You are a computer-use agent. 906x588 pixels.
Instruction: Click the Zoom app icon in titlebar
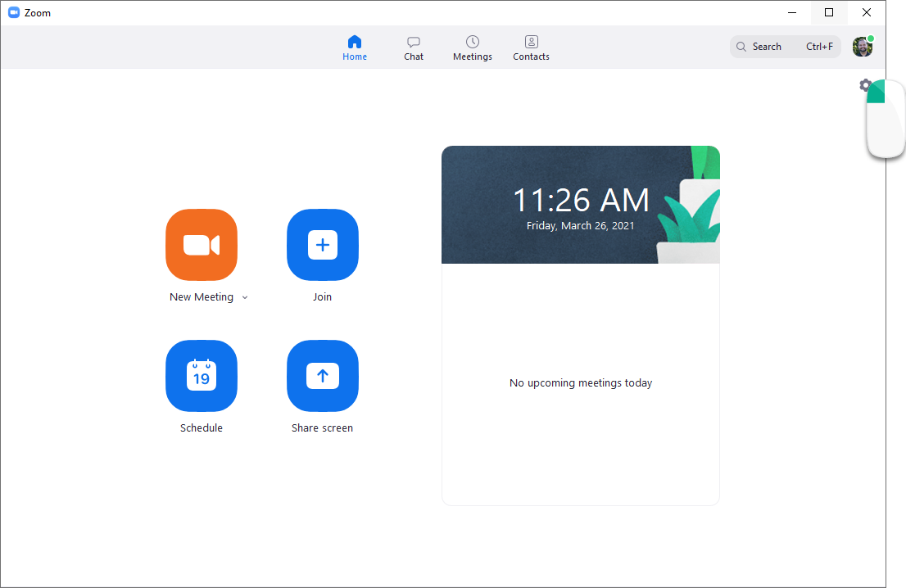tap(13, 12)
